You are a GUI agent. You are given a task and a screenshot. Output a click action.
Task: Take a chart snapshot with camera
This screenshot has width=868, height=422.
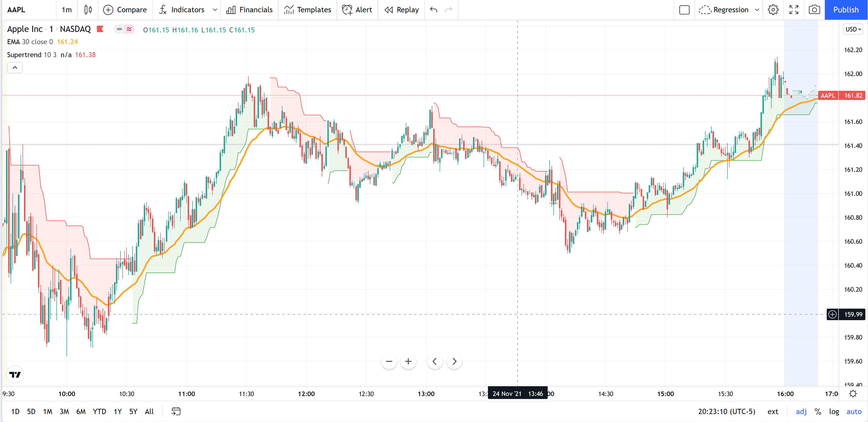pos(814,10)
